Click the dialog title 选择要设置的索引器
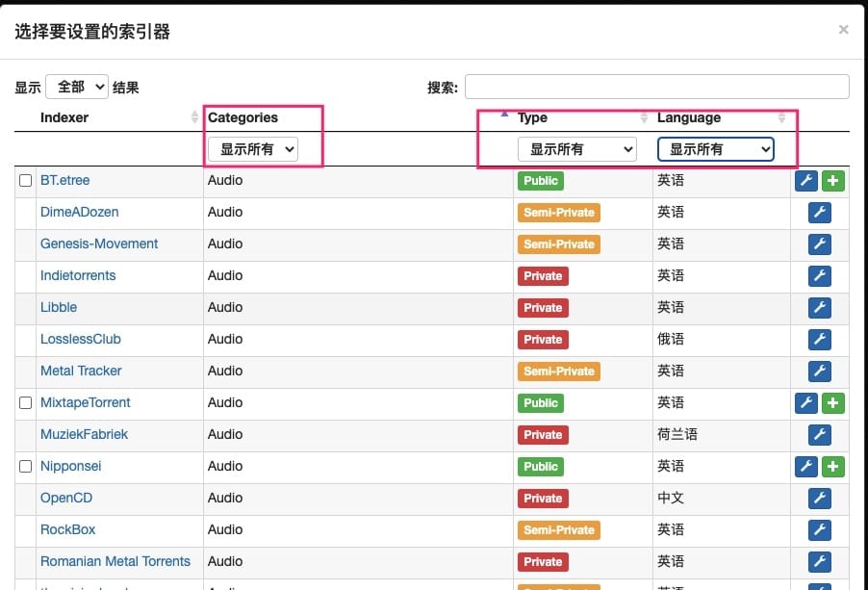The width and height of the screenshot is (868, 590). (92, 32)
